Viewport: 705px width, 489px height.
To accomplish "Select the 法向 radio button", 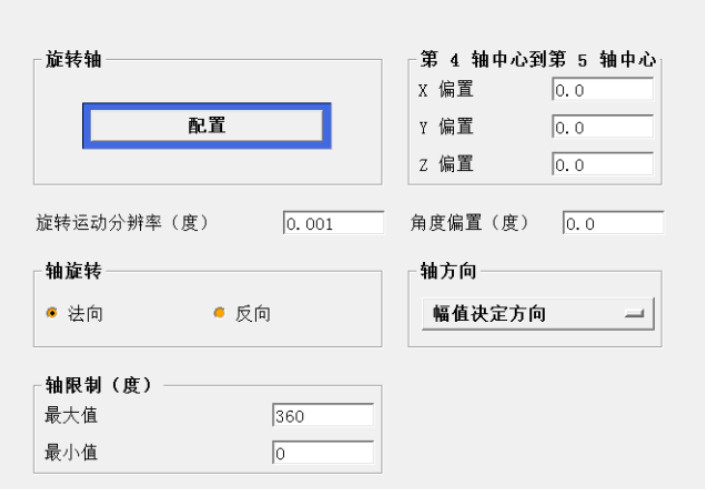I will (52, 314).
